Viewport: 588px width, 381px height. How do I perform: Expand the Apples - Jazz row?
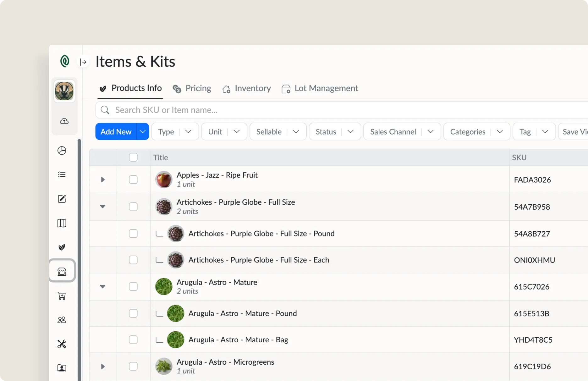tap(103, 179)
